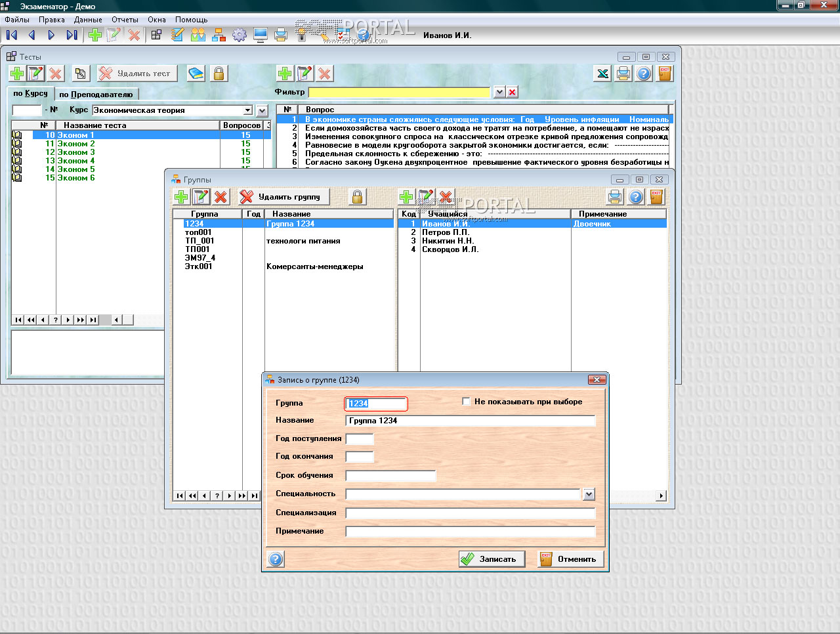Switch to the 'по Преподавателю' tab
This screenshot has width=840, height=634.
96,95
